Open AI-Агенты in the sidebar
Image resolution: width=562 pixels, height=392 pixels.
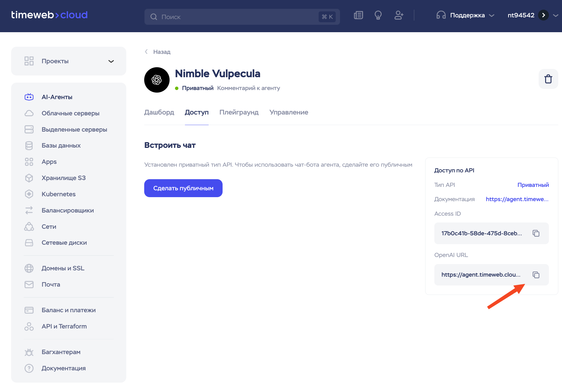[57, 97]
